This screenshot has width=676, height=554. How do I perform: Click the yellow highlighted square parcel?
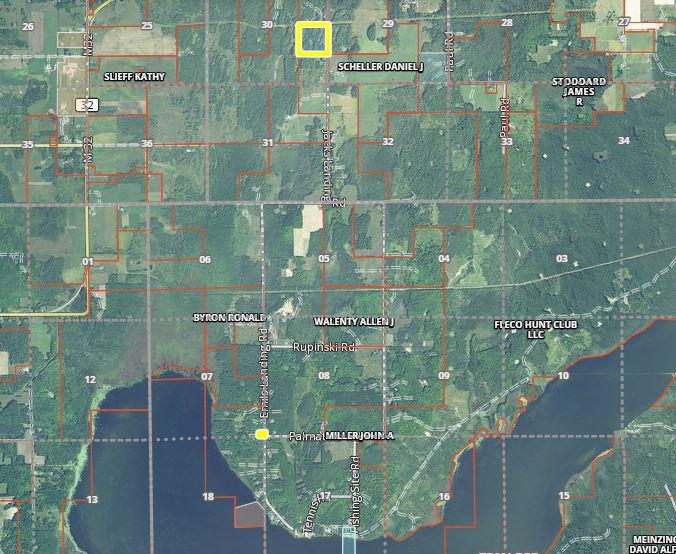pyautogui.click(x=313, y=39)
